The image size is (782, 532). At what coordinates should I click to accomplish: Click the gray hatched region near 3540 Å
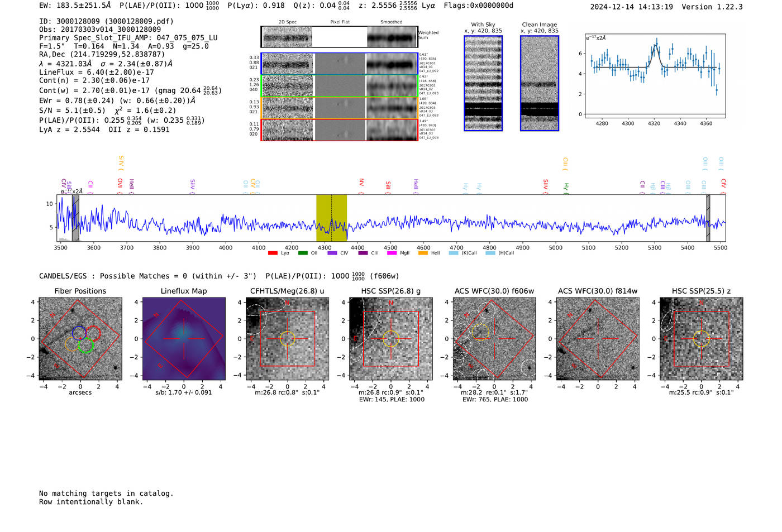tap(75, 218)
